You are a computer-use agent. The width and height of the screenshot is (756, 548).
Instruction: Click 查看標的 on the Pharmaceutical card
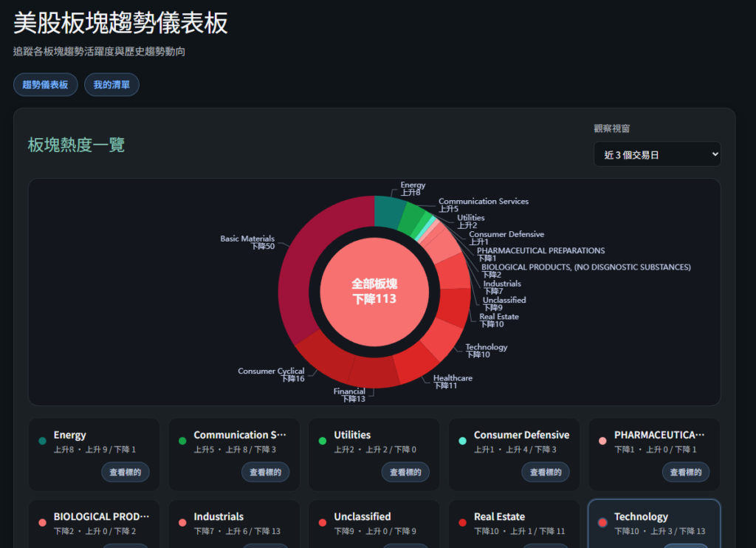click(x=685, y=472)
